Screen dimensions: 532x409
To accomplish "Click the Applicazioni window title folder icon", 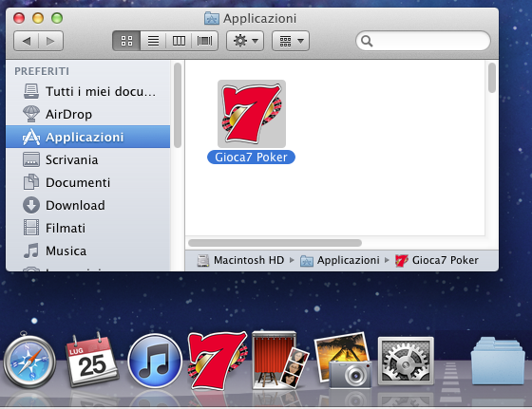I will pos(211,18).
